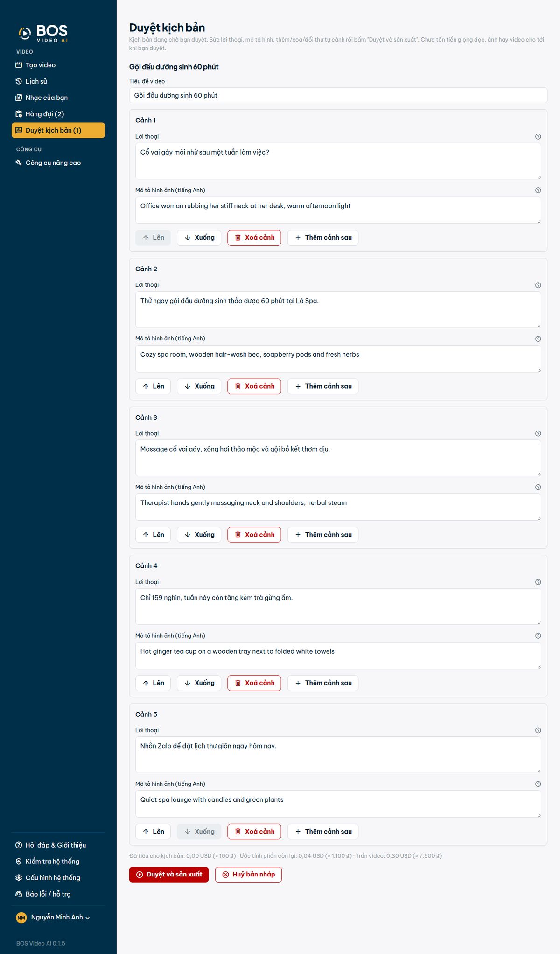560x954 pixels.
Task: Move Cảnh 4 up with Lên
Action: (x=153, y=683)
